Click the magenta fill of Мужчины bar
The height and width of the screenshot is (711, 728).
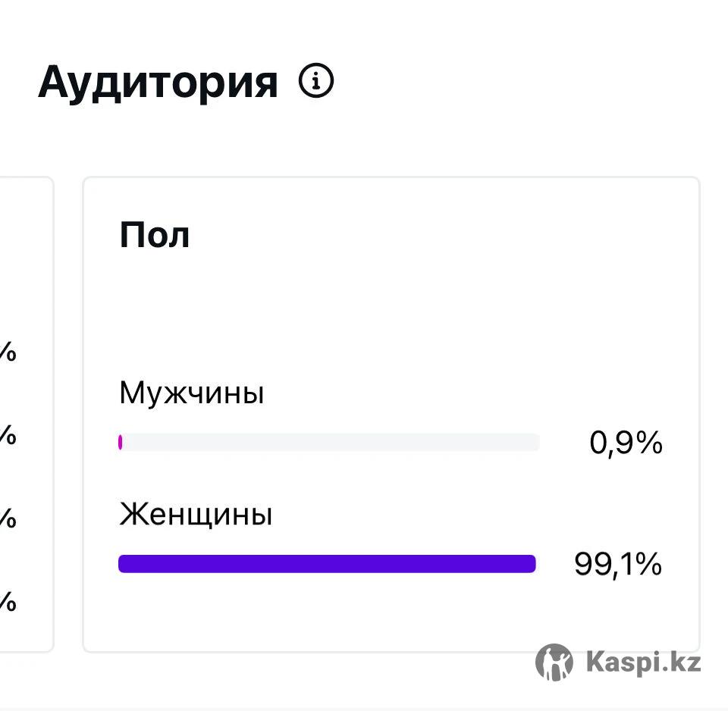(121, 443)
